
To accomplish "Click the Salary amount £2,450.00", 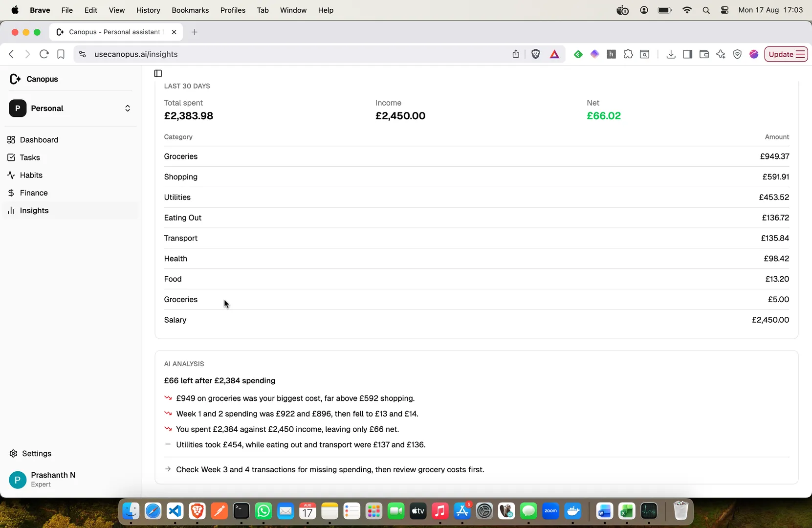I will point(770,320).
